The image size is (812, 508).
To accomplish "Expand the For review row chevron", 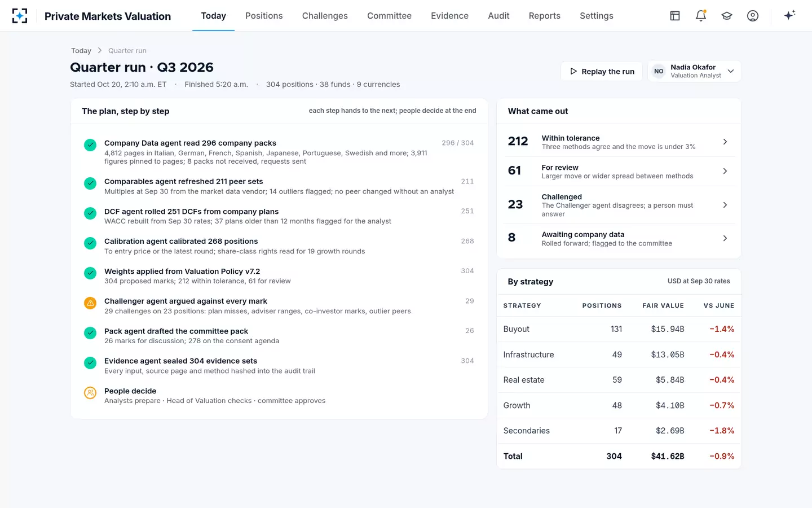I will coord(725,171).
